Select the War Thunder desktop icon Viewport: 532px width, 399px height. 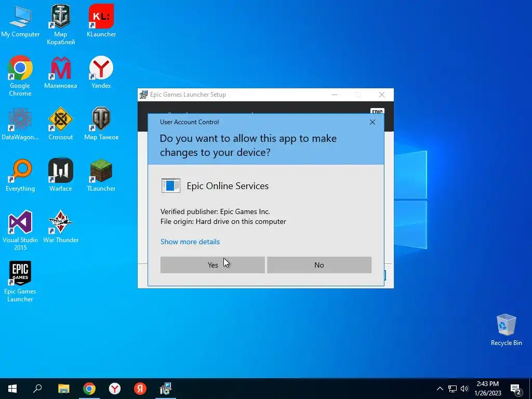60,227
